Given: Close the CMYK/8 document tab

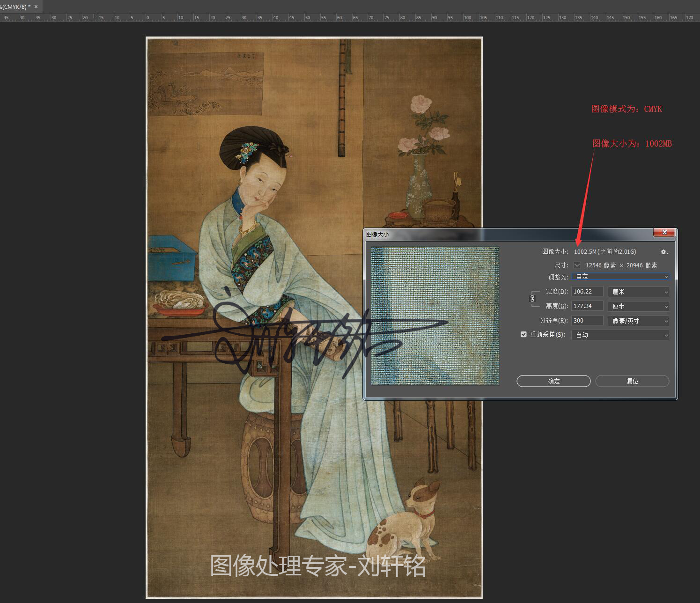Looking at the screenshot, I should pyautogui.click(x=36, y=7).
